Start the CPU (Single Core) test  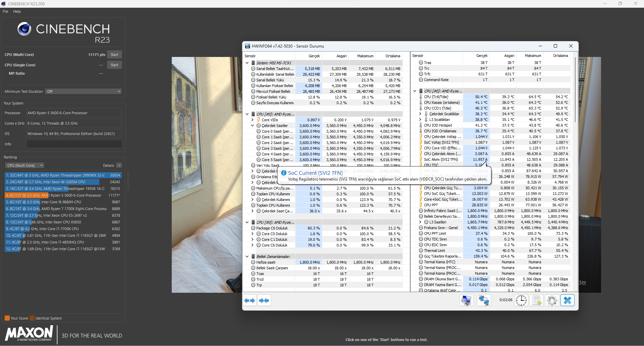[x=114, y=65]
